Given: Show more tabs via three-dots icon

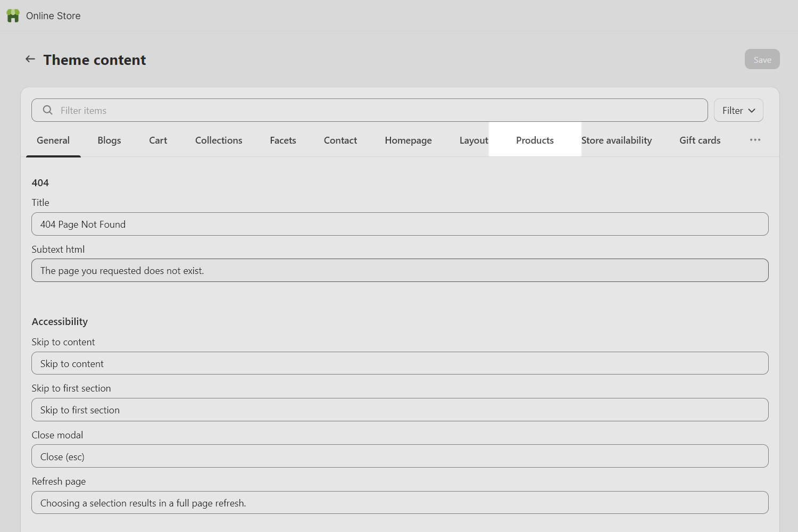Looking at the screenshot, I should click(755, 140).
